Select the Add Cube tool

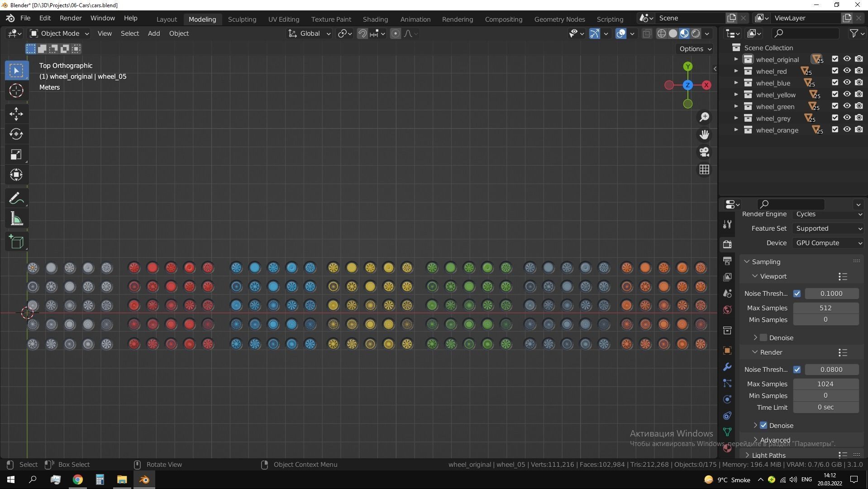coord(16,242)
